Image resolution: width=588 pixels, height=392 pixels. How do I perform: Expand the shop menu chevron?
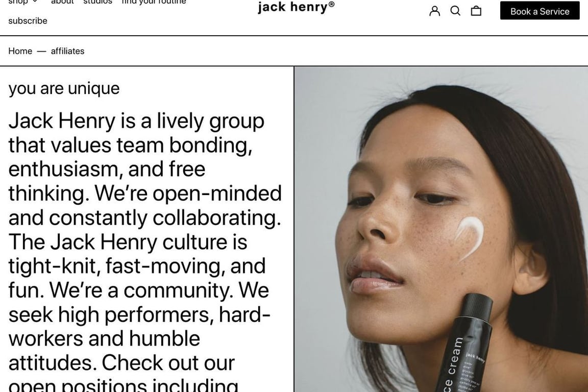pos(35,2)
